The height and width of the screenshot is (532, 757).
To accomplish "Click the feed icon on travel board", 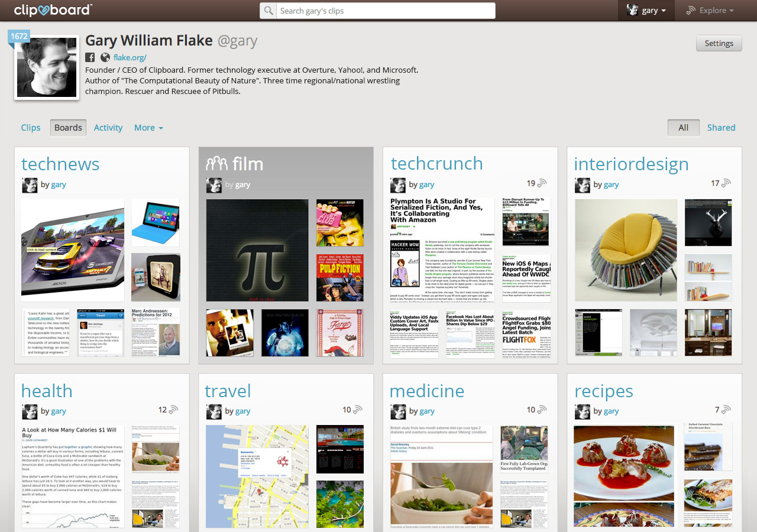I will click(358, 410).
